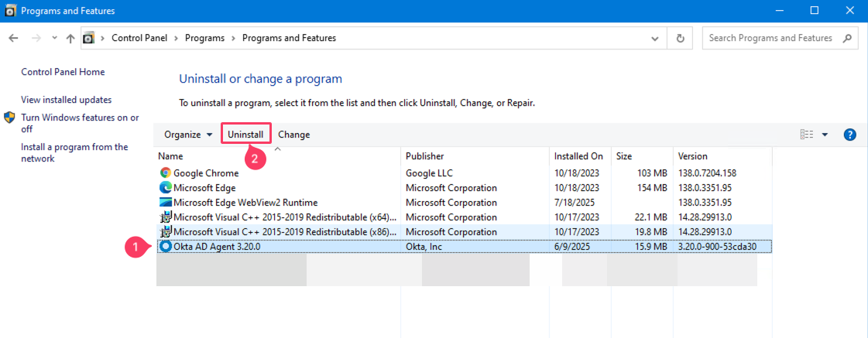Go up one level with up arrow
The width and height of the screenshot is (868, 338).
[70, 38]
